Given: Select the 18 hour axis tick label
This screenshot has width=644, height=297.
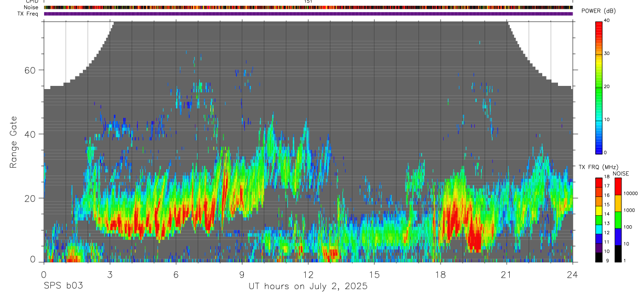Looking at the screenshot, I should pyautogui.click(x=440, y=274).
